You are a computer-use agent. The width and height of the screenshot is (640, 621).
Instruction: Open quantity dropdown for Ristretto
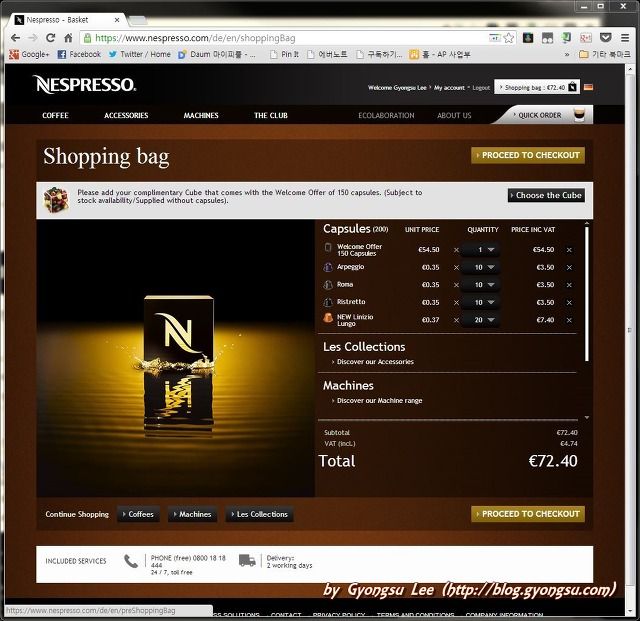(480, 302)
